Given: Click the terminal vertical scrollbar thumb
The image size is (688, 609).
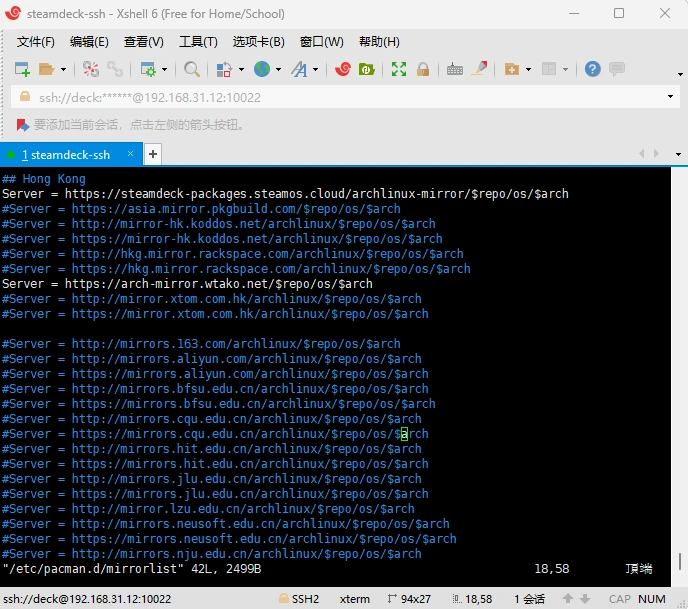Looking at the screenshot, I should pyautogui.click(x=680, y=561).
